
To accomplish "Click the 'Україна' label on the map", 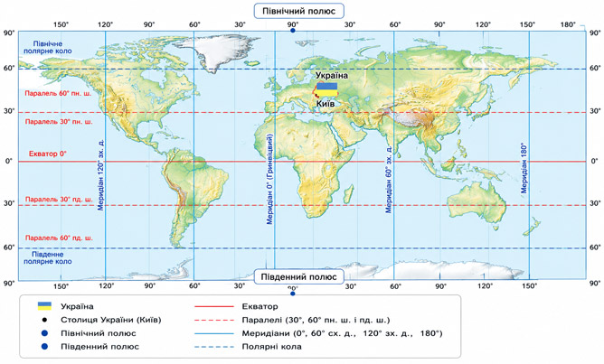I will click(332, 75).
